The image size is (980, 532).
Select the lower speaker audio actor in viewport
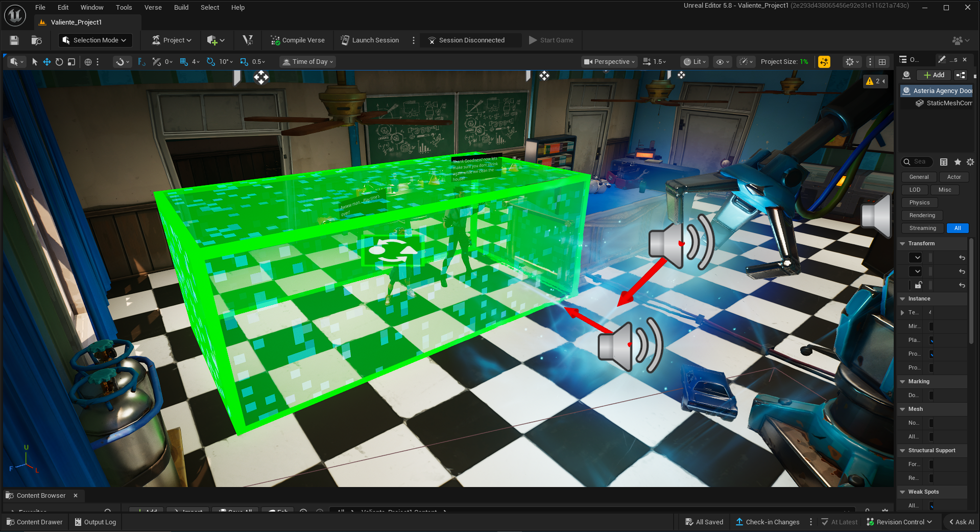tap(630, 346)
